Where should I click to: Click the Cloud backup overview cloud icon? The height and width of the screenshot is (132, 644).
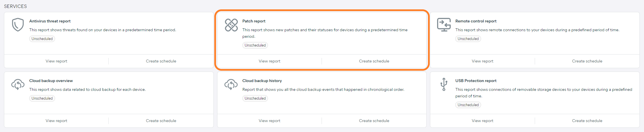[x=18, y=84]
